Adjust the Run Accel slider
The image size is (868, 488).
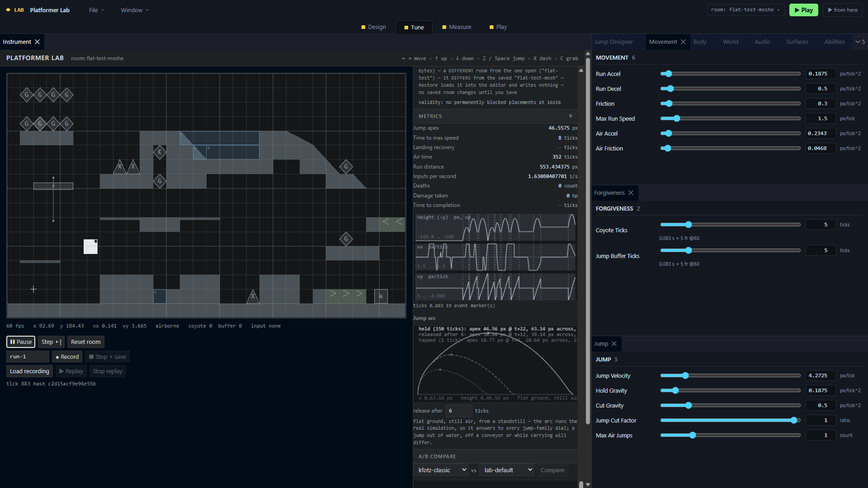[730, 74]
